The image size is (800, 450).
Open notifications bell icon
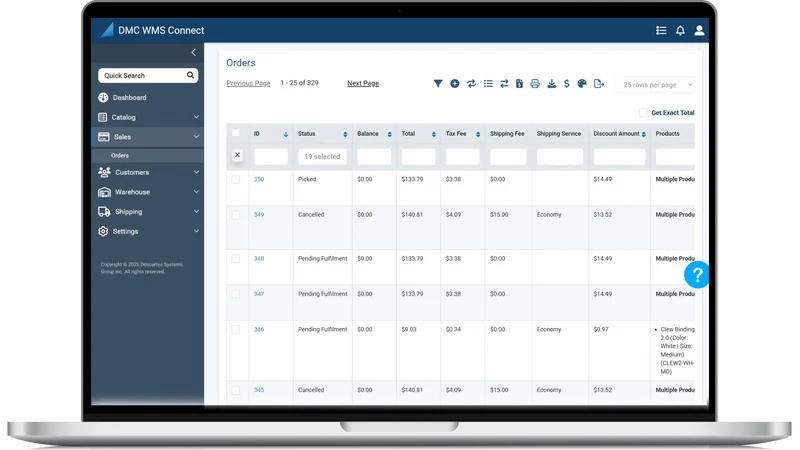click(x=680, y=31)
